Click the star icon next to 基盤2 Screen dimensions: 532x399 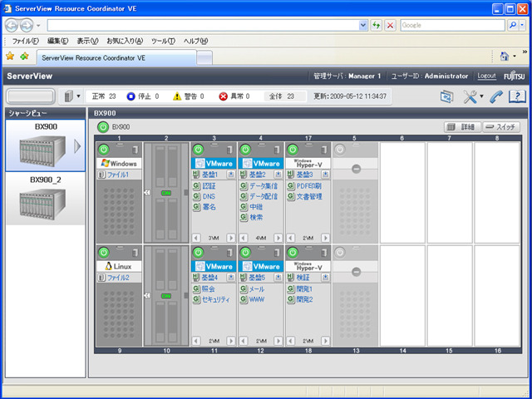tap(278, 175)
